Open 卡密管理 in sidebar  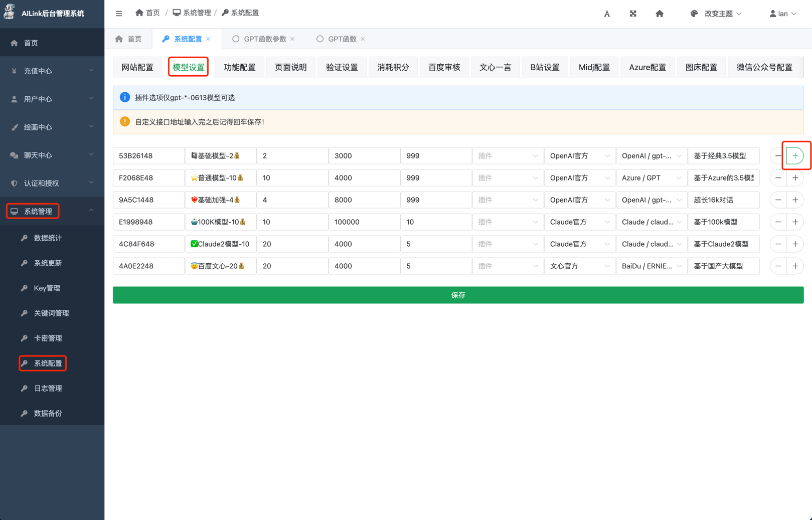tap(52, 338)
